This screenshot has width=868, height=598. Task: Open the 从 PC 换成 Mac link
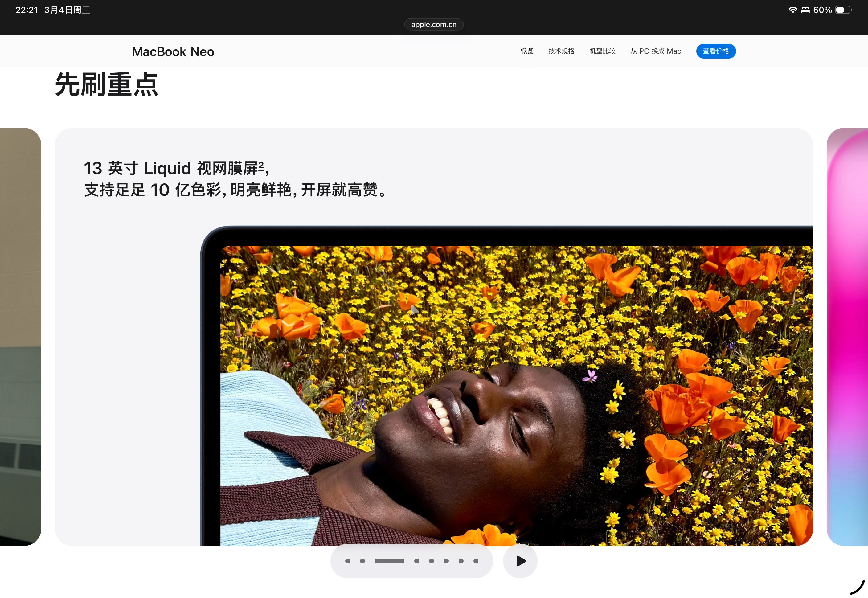656,51
